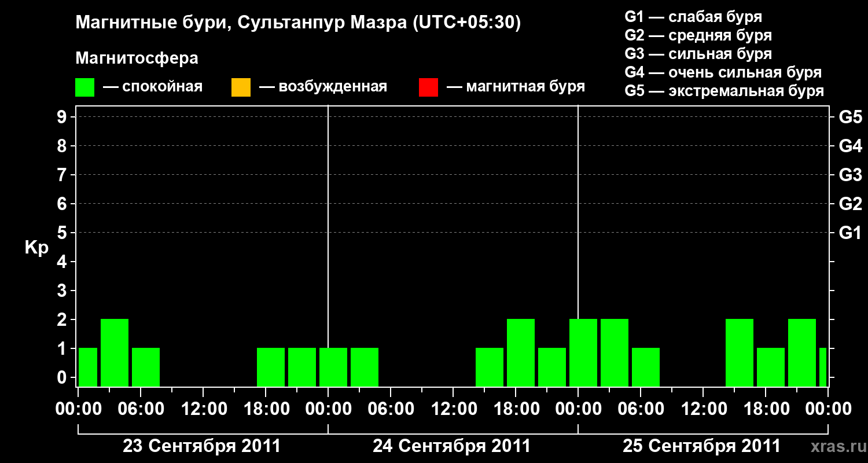The height and width of the screenshot is (463, 868).
Task: Click the Kp 2 bar at 15:00 on 25 September
Action: (740, 352)
